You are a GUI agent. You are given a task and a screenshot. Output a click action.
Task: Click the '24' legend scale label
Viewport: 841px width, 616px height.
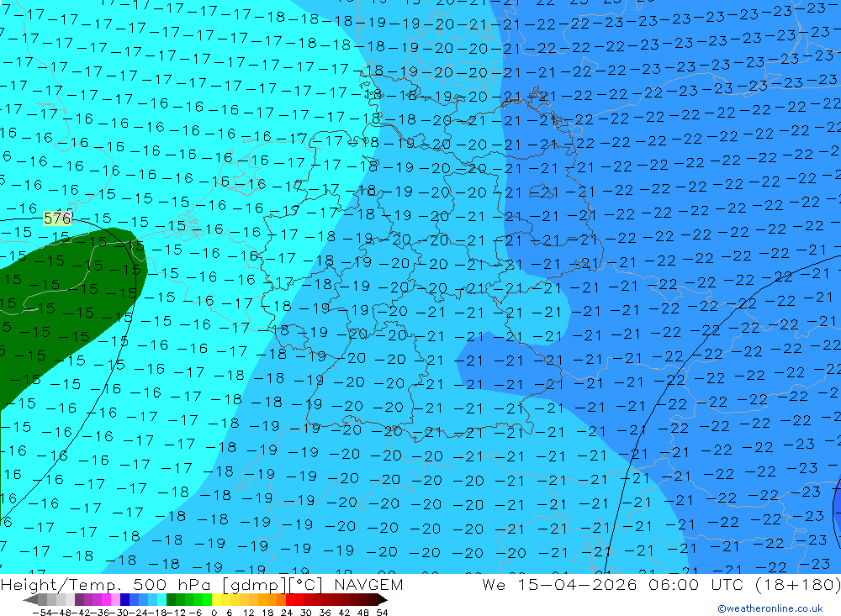(x=287, y=613)
